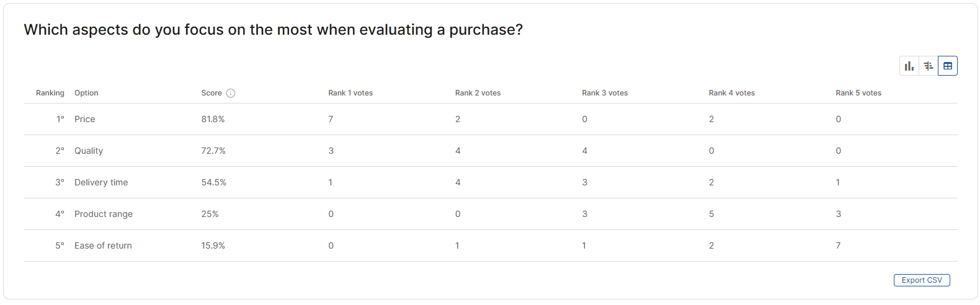Click the Rank 4 votes header
Viewport: 980px width, 305px height.
732,93
